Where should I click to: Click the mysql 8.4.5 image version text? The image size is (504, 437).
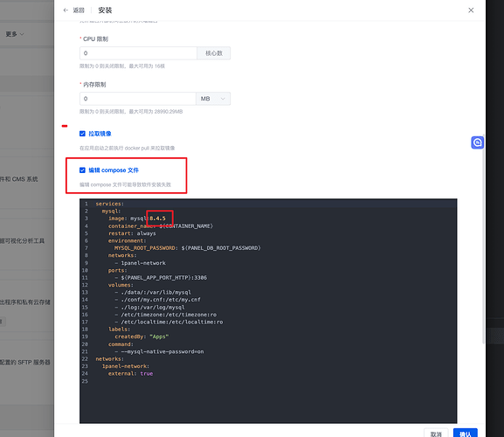tap(157, 218)
